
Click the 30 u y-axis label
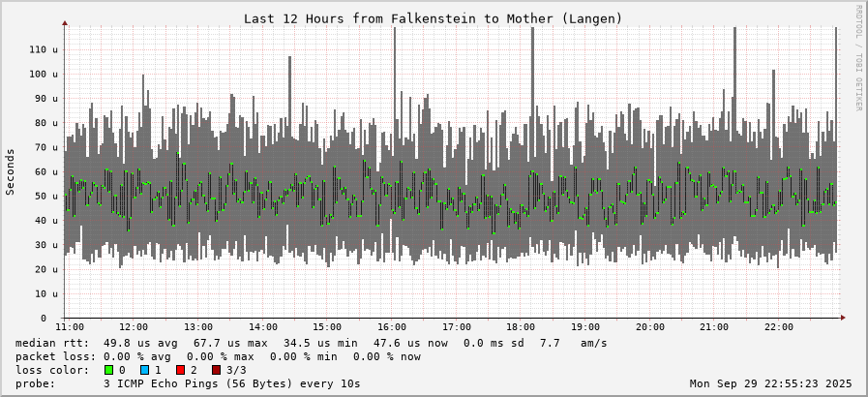tap(45, 245)
